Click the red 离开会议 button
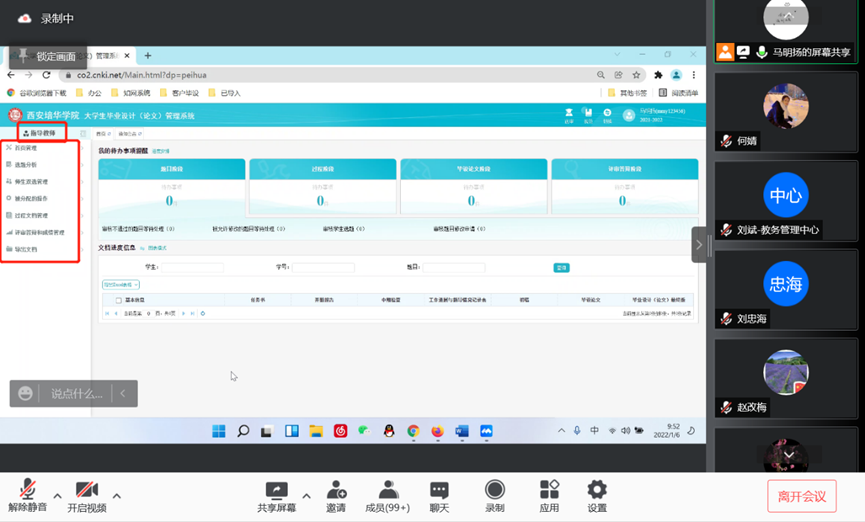Screen dimensions: 865x522 pos(802,496)
